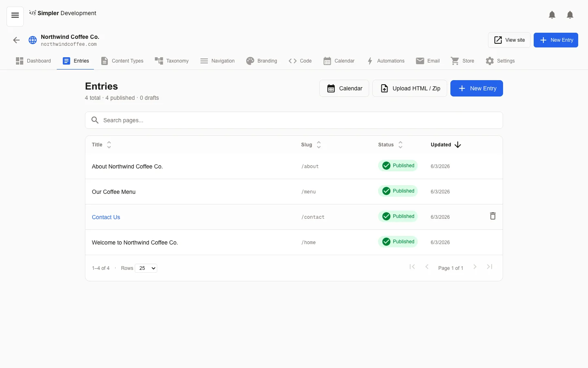Click the Published badge in the /menu row

(398, 191)
